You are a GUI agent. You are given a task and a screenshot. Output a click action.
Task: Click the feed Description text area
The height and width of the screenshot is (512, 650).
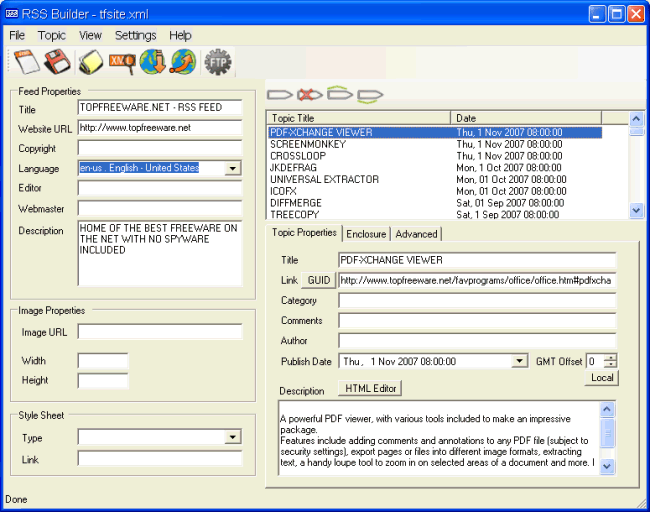(x=160, y=254)
